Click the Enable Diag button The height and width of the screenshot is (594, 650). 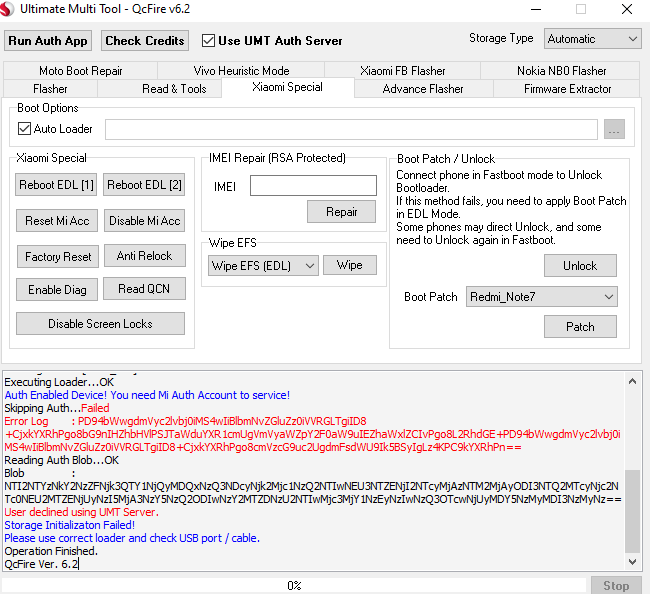pyautogui.click(x=57, y=289)
